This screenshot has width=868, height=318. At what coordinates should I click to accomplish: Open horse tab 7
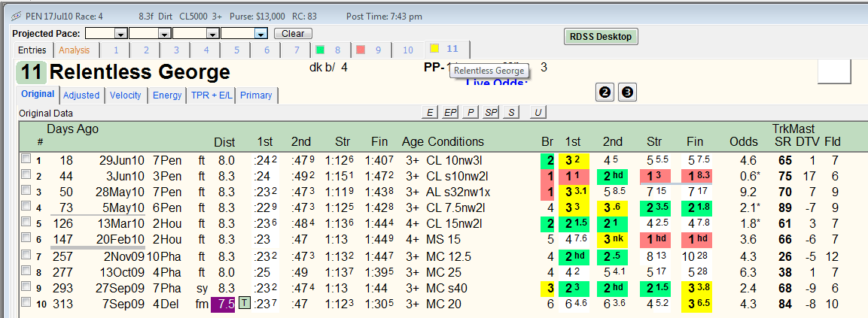pyautogui.click(x=297, y=50)
